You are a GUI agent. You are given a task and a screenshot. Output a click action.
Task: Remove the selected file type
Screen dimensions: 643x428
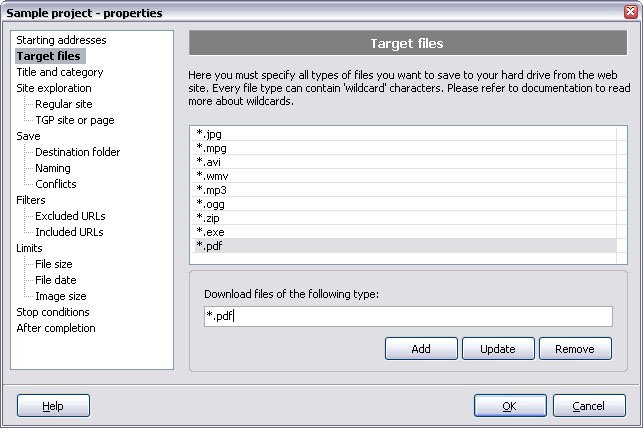[x=575, y=348]
